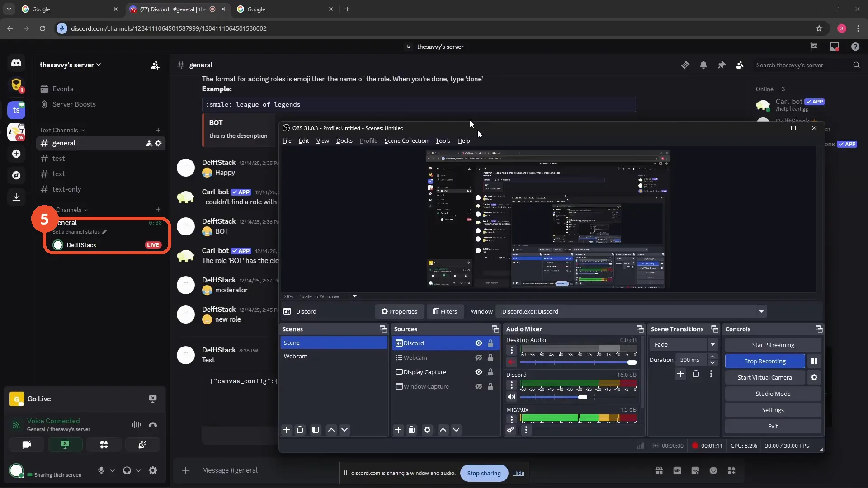Click Stop sharing button
Viewport: 868px width, 488px height.
point(484,473)
